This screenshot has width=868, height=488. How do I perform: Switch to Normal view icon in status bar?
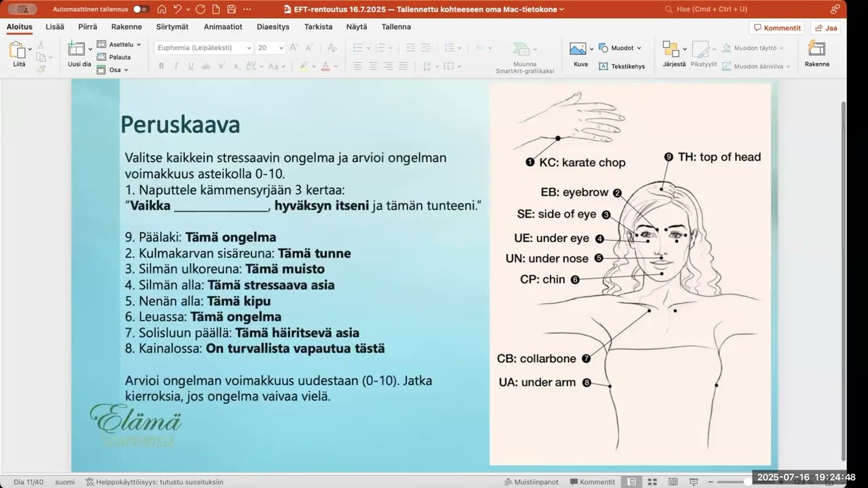[x=632, y=482]
